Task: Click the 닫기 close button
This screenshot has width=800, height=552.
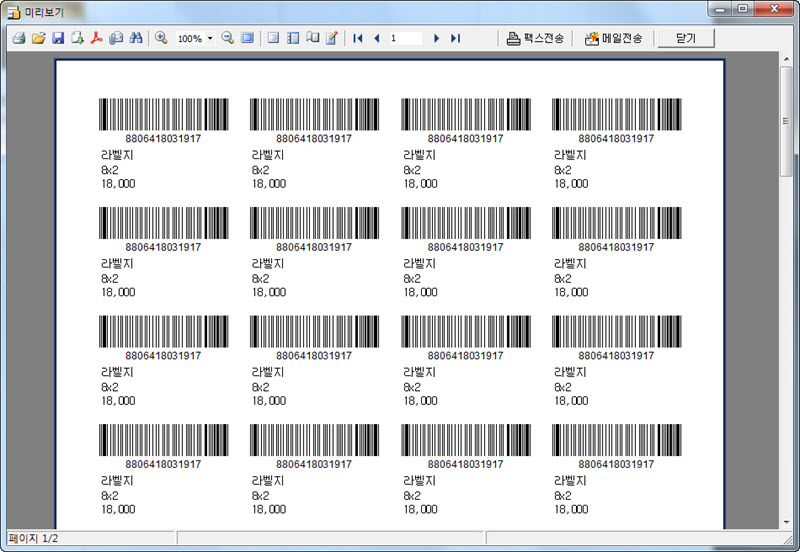Action: pyautogui.click(x=686, y=38)
